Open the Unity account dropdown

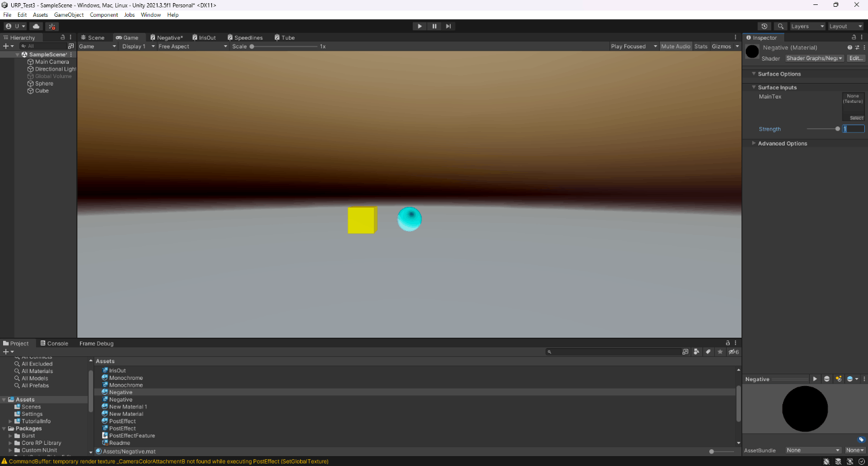point(15,26)
